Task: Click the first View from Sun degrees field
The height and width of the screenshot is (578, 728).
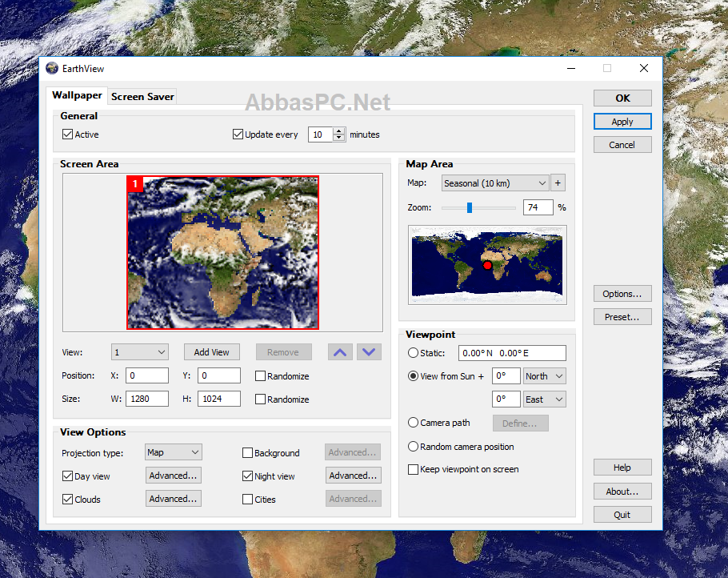Action: [x=506, y=376]
